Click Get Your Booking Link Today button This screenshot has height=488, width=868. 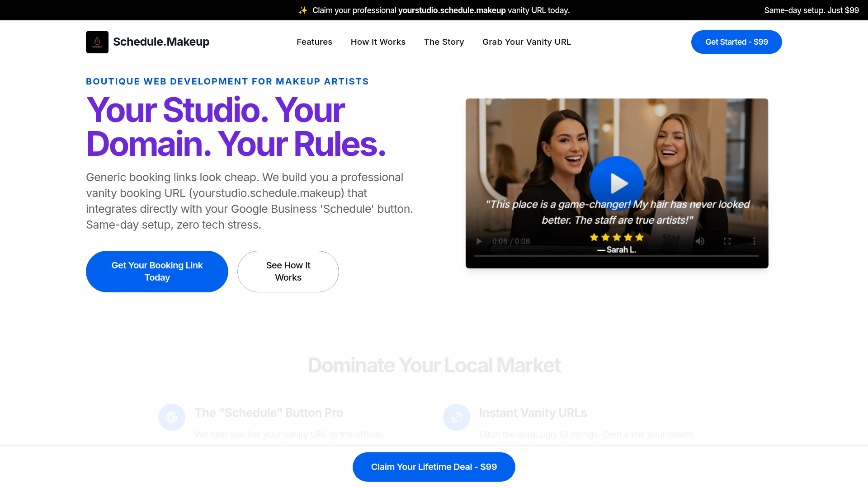click(x=157, y=272)
